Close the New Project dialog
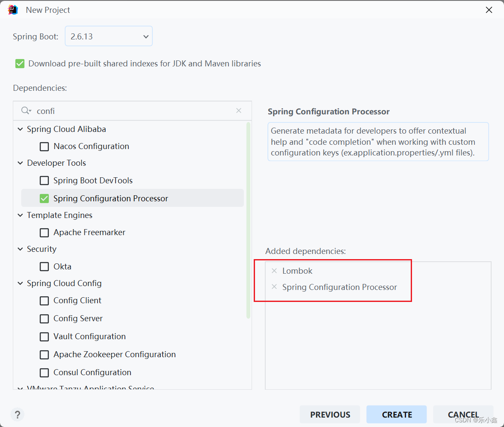Viewport: 504px width, 427px height. coord(489,10)
